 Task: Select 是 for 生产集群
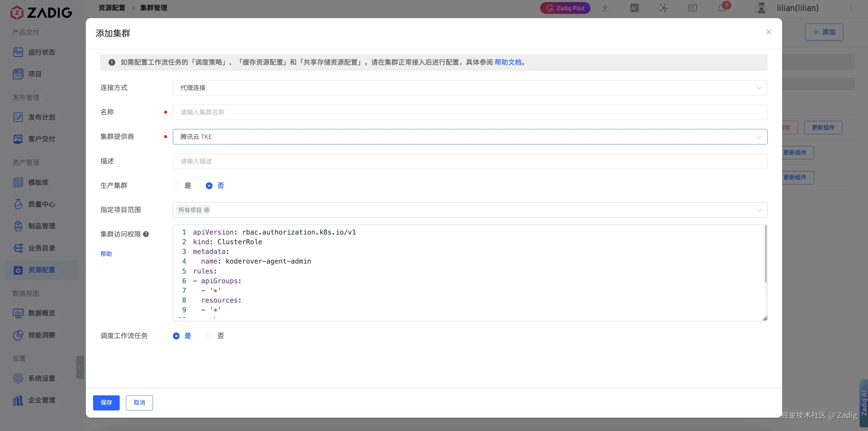point(176,186)
